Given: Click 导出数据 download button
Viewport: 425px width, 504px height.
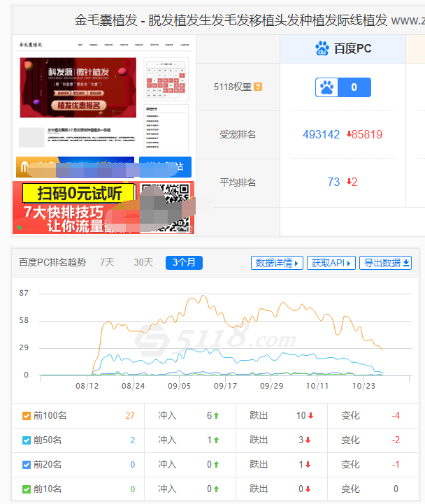Looking at the screenshot, I should pyautogui.click(x=385, y=263).
